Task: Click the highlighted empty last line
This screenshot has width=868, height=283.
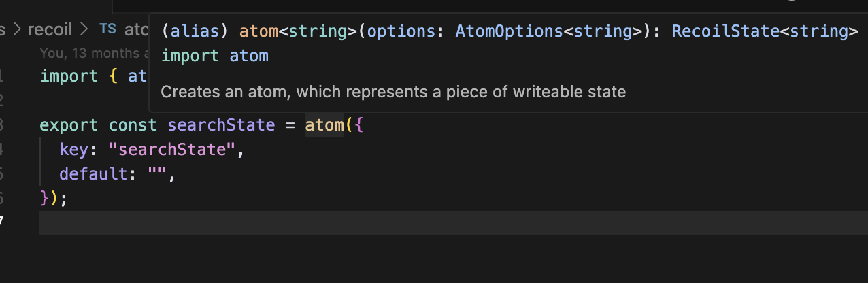Action: point(454,223)
